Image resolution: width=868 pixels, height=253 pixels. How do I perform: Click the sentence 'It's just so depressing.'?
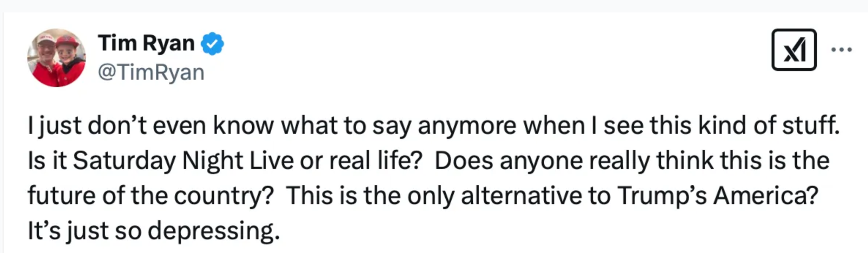(154, 230)
